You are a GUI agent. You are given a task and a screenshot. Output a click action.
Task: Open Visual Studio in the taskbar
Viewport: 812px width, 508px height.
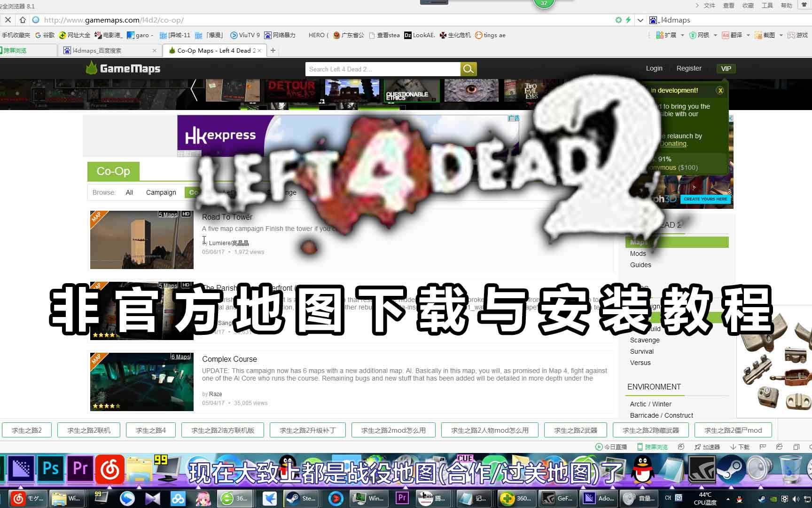coord(152,498)
